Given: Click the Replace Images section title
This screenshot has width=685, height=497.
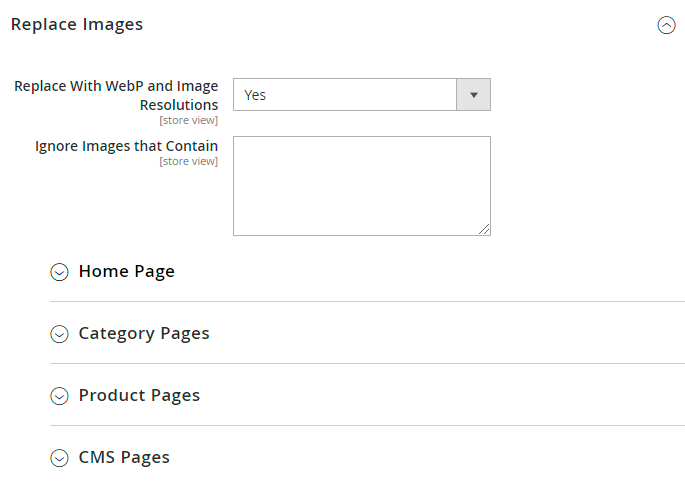Looking at the screenshot, I should 77,24.
